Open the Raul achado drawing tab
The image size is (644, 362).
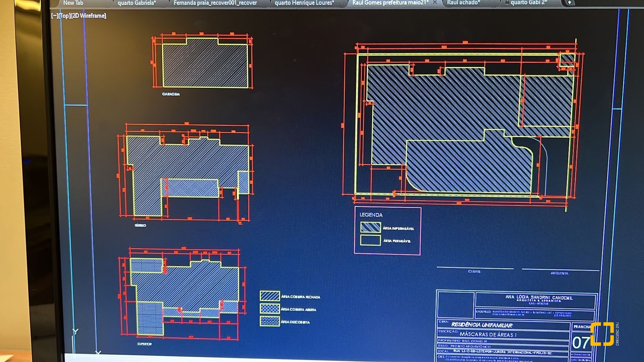click(x=463, y=3)
